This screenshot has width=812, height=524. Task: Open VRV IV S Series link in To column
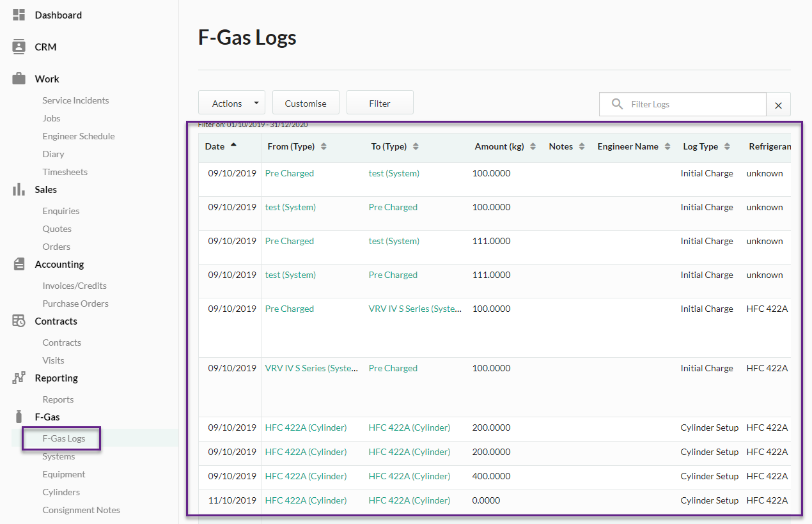point(415,309)
